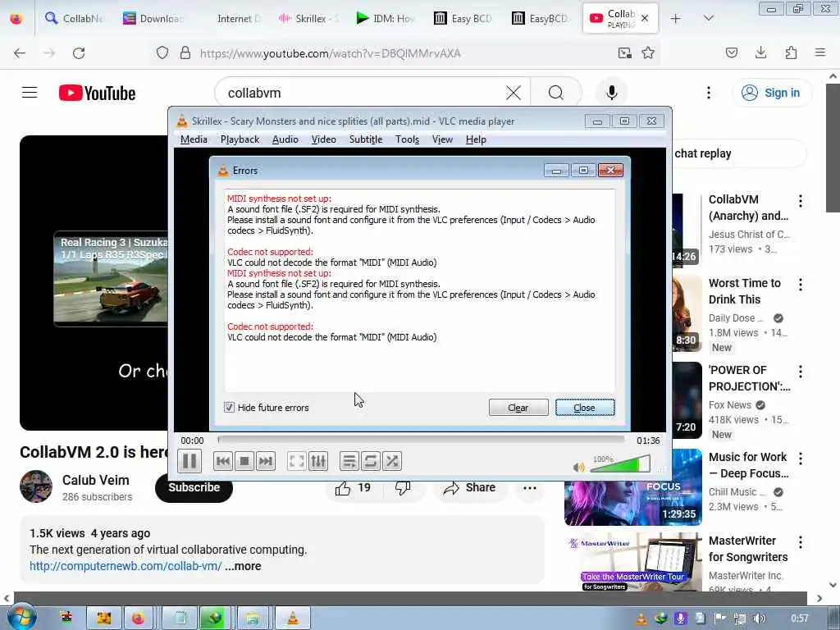The image size is (840, 630).
Task: Save page to Pocket
Action: [x=731, y=52]
